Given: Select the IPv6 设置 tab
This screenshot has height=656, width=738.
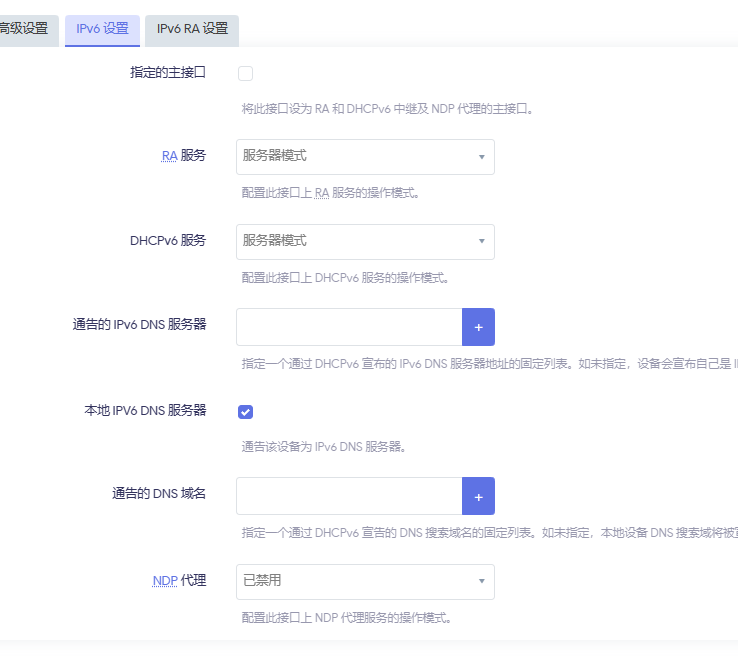Looking at the screenshot, I should point(102,29).
